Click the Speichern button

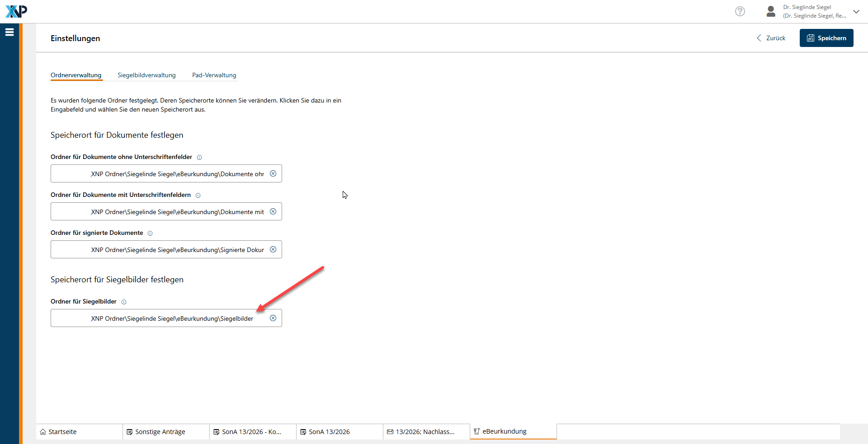826,38
